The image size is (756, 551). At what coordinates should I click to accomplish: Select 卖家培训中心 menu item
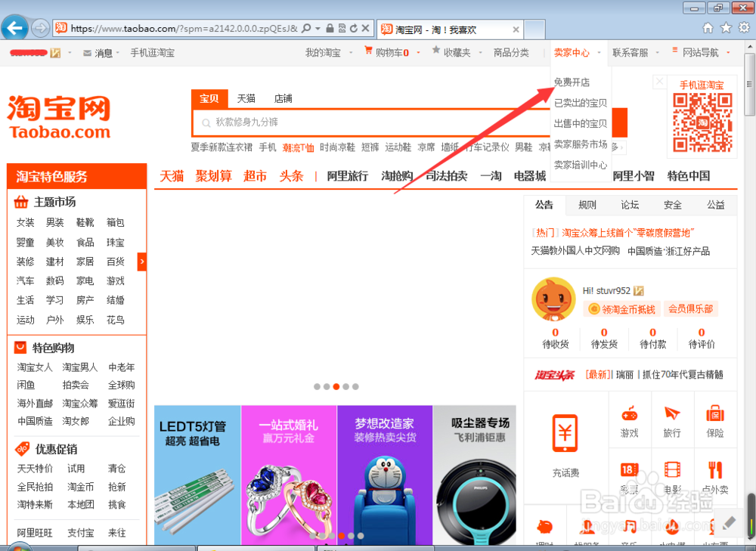(581, 165)
